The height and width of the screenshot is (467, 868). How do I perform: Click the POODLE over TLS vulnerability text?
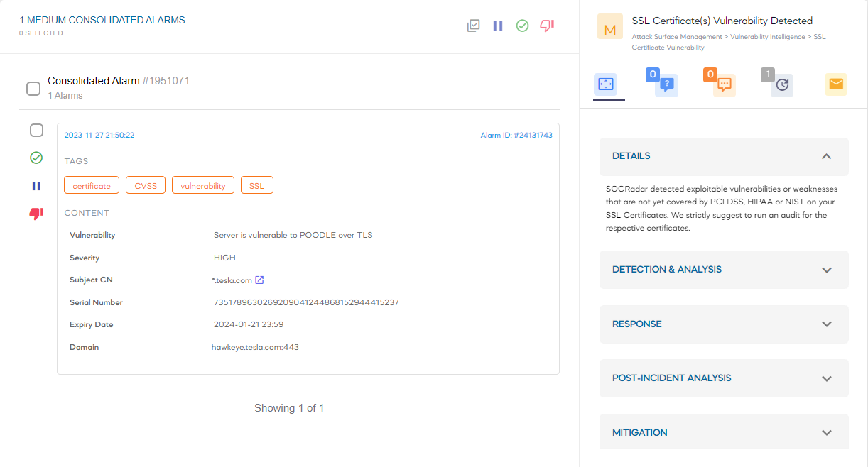point(293,235)
